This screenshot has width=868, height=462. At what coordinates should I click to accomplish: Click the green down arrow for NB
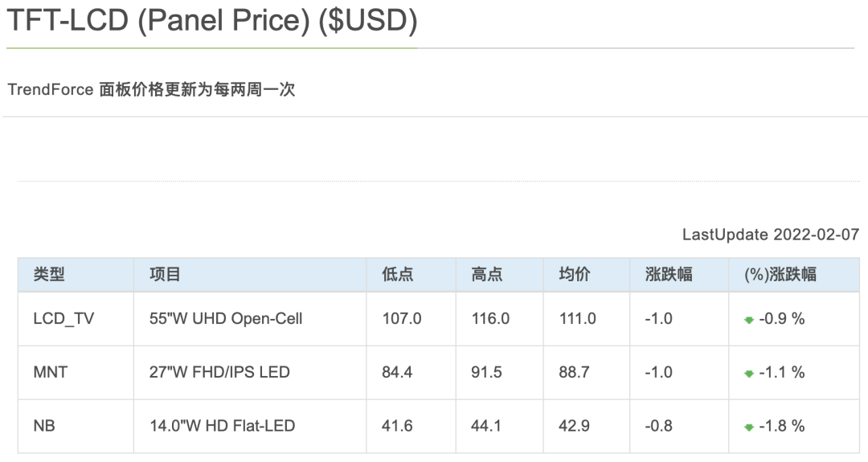click(x=749, y=427)
